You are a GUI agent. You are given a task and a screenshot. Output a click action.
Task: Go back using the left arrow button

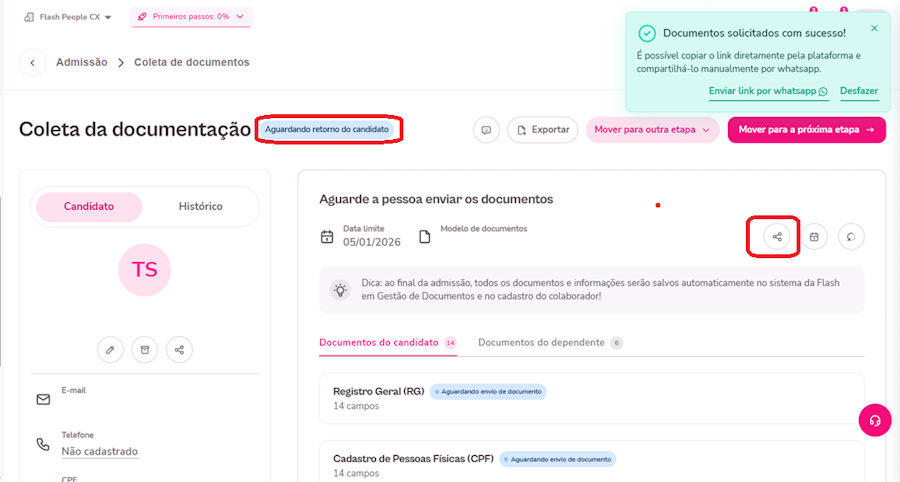(32, 63)
